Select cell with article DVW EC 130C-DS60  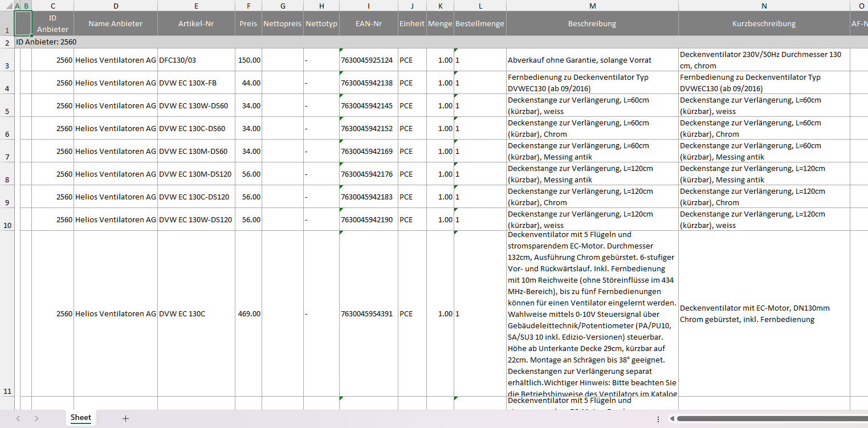[196, 128]
